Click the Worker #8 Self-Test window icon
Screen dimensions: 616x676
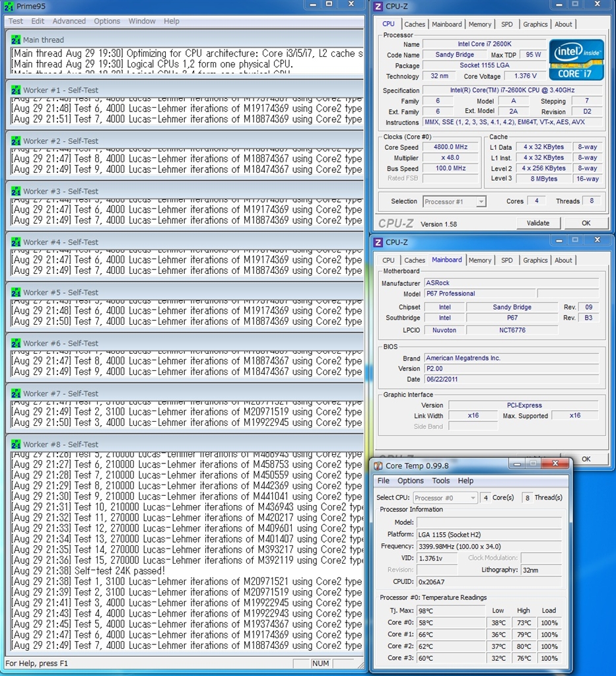16,444
